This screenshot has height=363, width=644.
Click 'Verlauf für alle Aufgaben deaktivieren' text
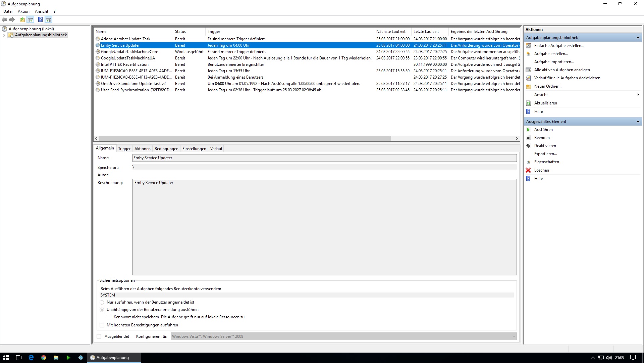[567, 78]
